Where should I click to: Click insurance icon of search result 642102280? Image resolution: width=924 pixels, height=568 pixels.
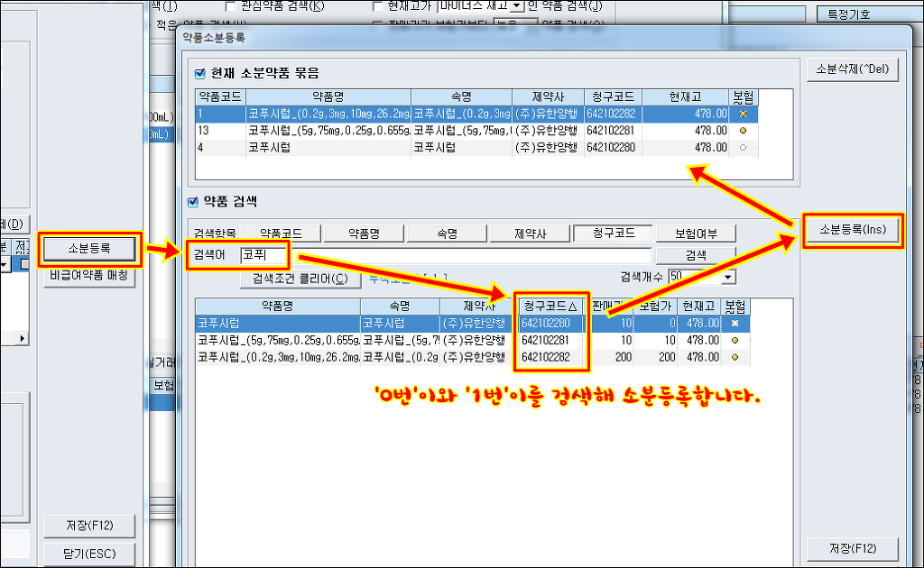pos(735,323)
